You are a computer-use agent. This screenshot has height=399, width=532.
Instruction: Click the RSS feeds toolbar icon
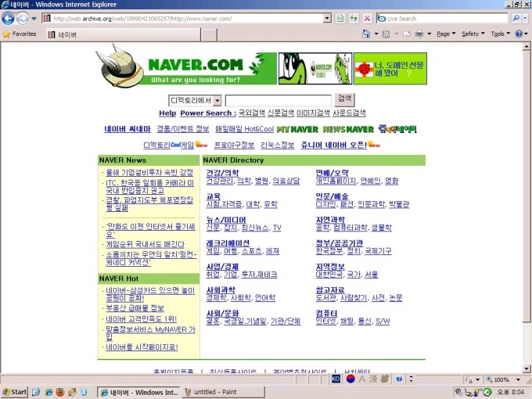(x=386, y=34)
